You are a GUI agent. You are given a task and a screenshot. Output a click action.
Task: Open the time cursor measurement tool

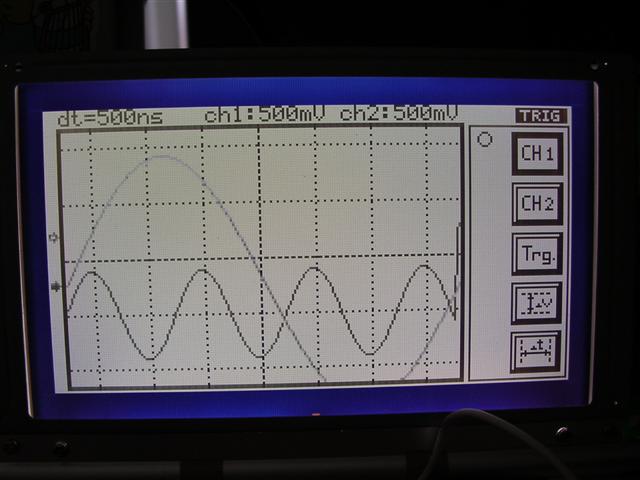[x=536, y=352]
